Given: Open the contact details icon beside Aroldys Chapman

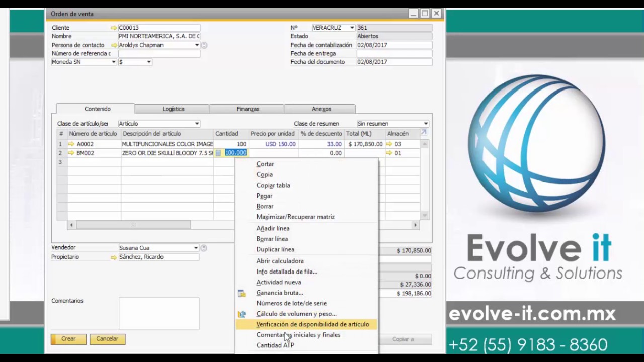Looking at the screenshot, I should click(204, 45).
